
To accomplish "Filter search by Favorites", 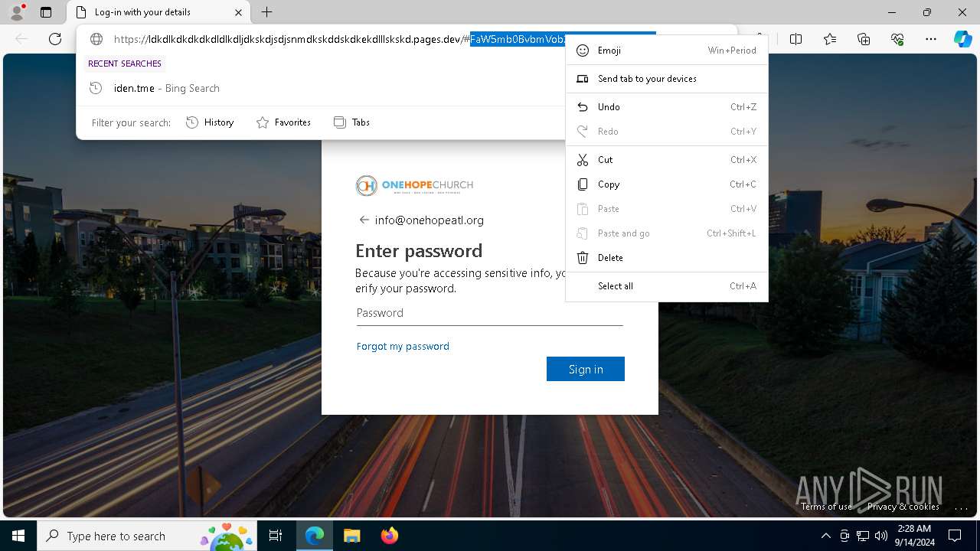I will click(x=283, y=122).
